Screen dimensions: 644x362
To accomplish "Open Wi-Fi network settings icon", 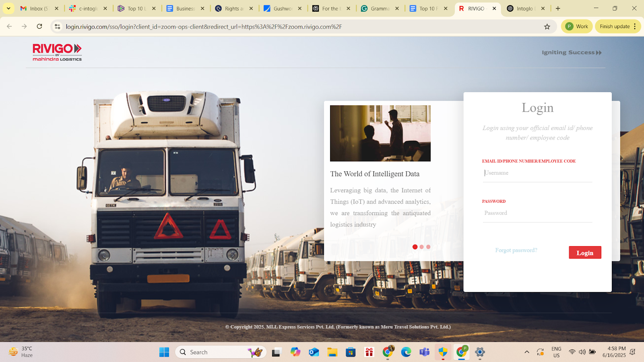I will click(x=572, y=352).
